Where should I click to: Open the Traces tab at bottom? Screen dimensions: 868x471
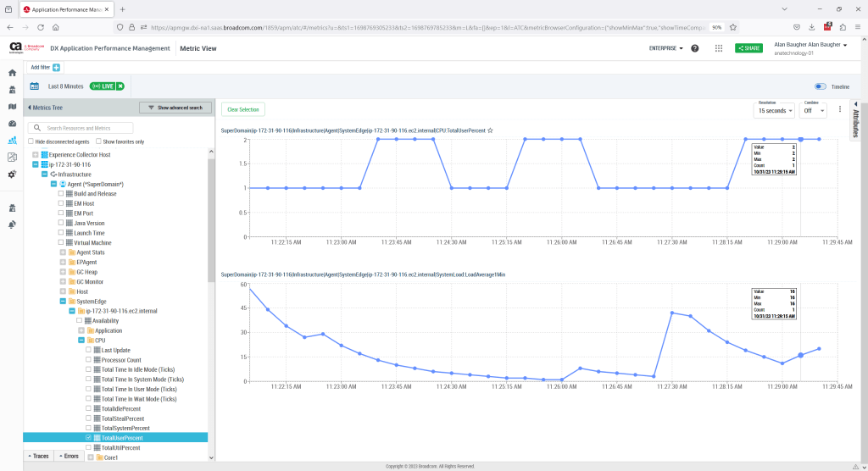coord(38,456)
